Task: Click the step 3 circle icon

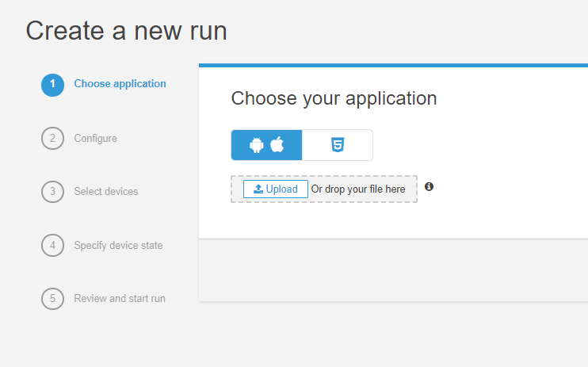Action: [52, 191]
